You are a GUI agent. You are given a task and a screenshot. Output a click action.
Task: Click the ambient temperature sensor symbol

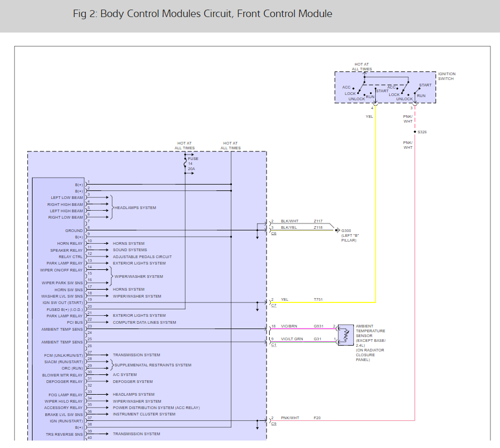[x=345, y=335]
